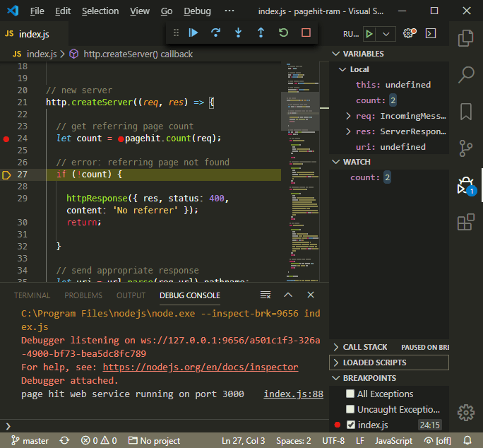
Task: Click the http.createServer() callback breadcrumb
Action: (138, 54)
